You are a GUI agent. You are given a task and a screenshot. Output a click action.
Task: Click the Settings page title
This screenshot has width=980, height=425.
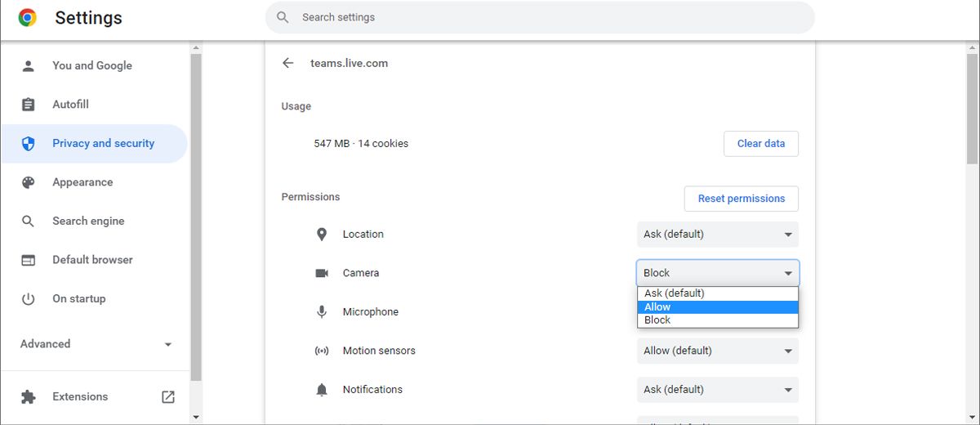pos(88,18)
